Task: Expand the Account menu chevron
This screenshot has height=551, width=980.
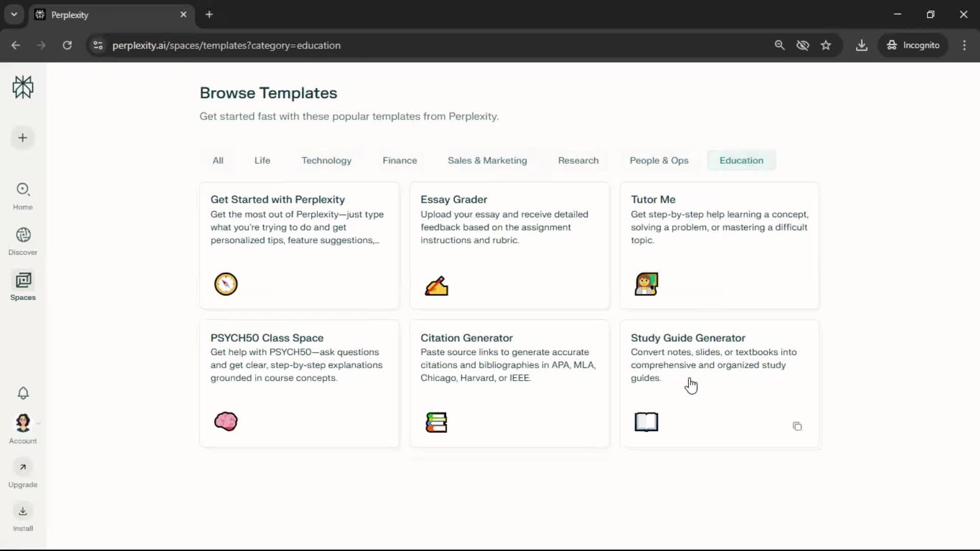Action: tap(39, 423)
